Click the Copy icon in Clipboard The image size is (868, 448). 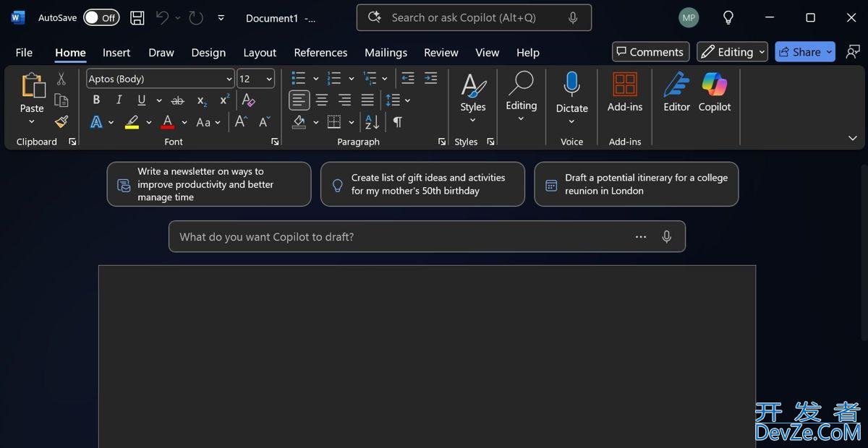coord(61,100)
